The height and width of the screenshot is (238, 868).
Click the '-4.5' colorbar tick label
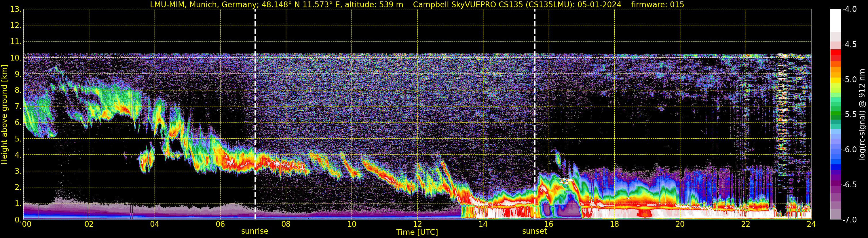point(850,44)
